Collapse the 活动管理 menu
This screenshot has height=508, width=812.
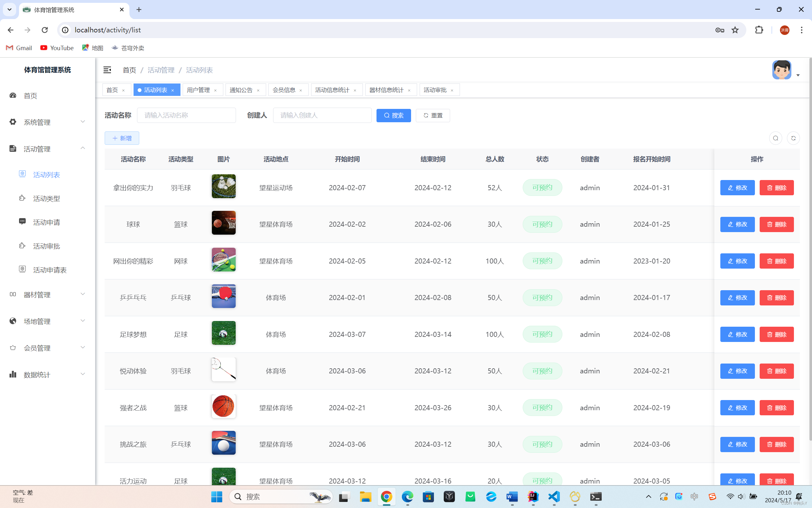tap(47, 149)
